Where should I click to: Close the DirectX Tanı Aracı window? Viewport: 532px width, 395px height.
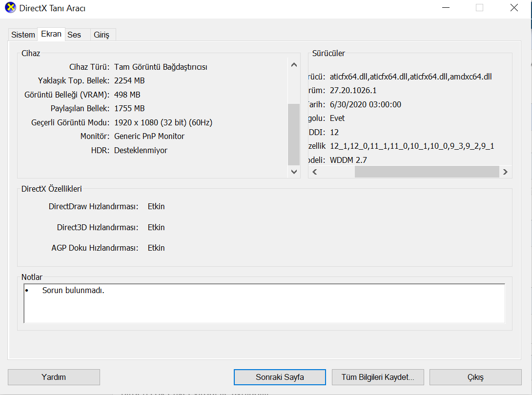[x=514, y=7]
